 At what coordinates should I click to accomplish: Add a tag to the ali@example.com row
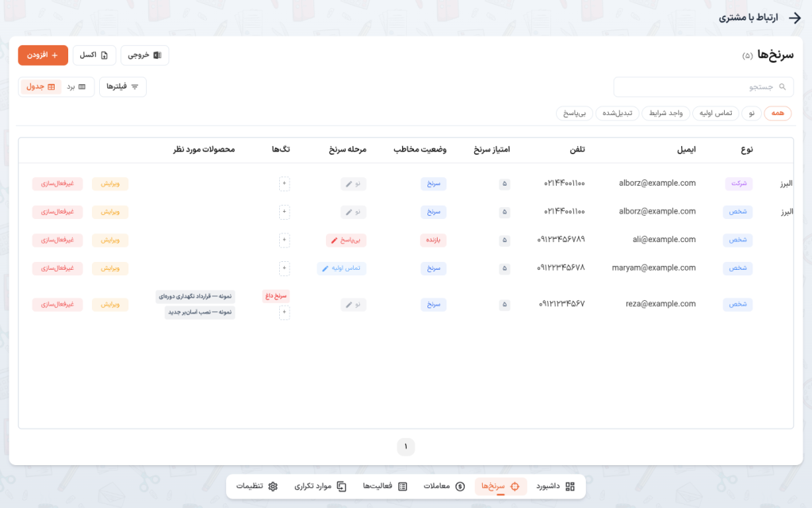(285, 240)
